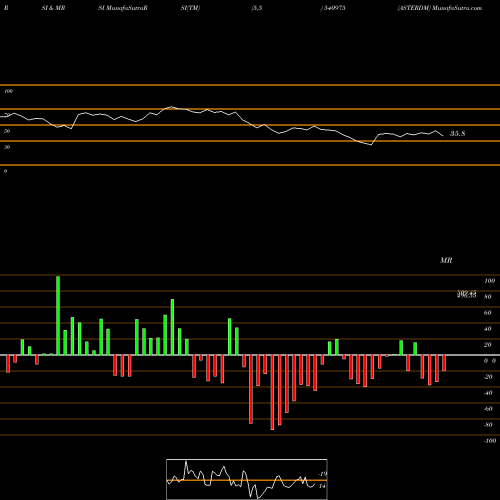This screenshot has height=500, width=500.
Task: Click the MR panel title label
Action: (446, 260)
